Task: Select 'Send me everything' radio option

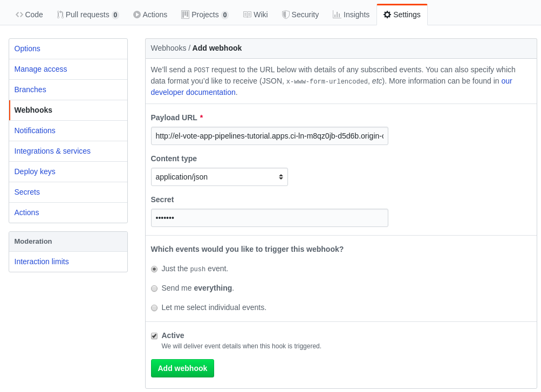Action: (x=154, y=288)
